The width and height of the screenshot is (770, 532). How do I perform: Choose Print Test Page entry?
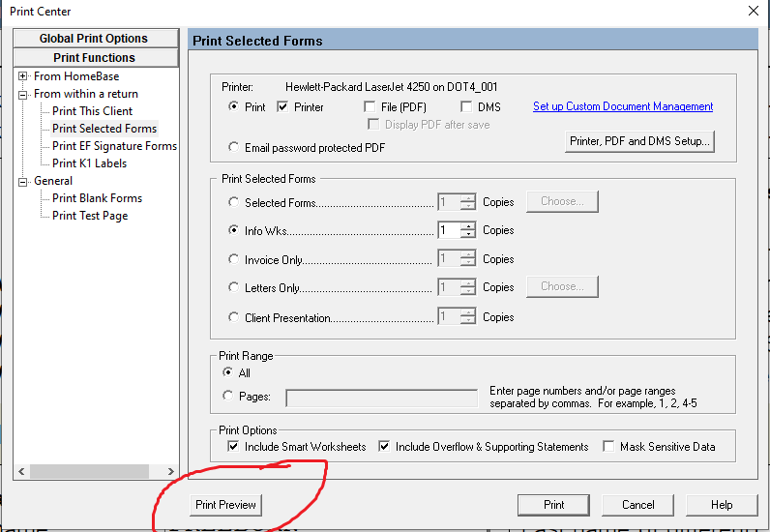89,216
